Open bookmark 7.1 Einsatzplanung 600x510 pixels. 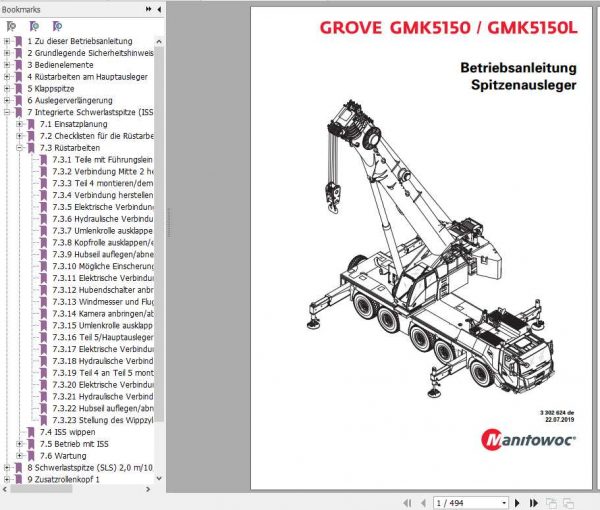(73, 124)
